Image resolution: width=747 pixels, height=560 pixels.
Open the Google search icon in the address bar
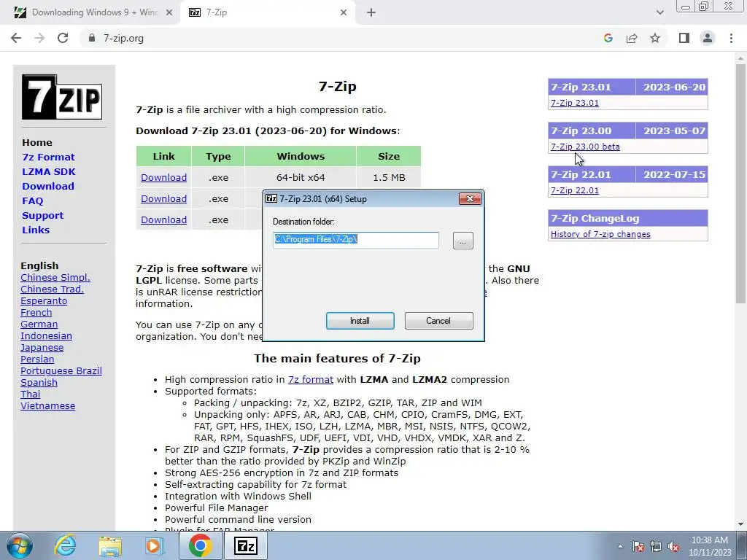tap(608, 38)
